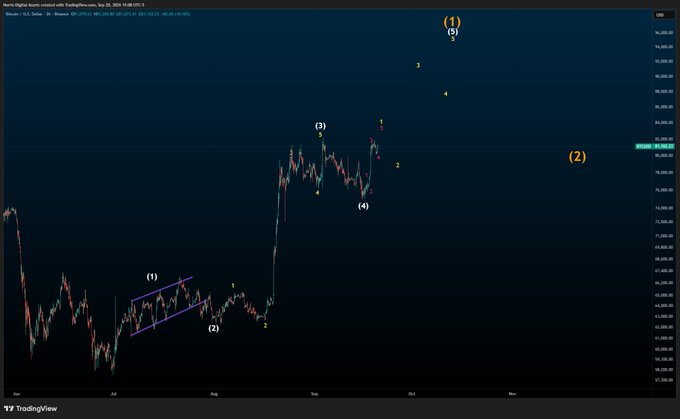Select yellow 2 label at August low

(265, 325)
